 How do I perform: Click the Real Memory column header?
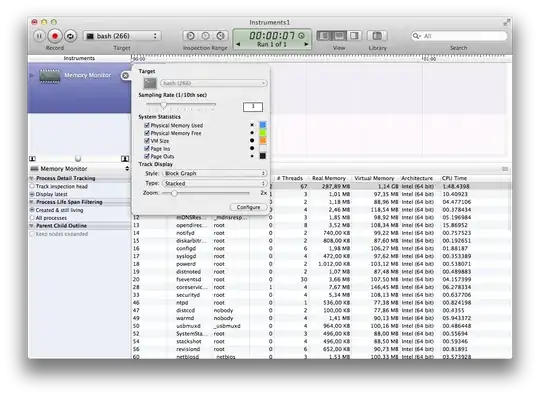point(329,178)
